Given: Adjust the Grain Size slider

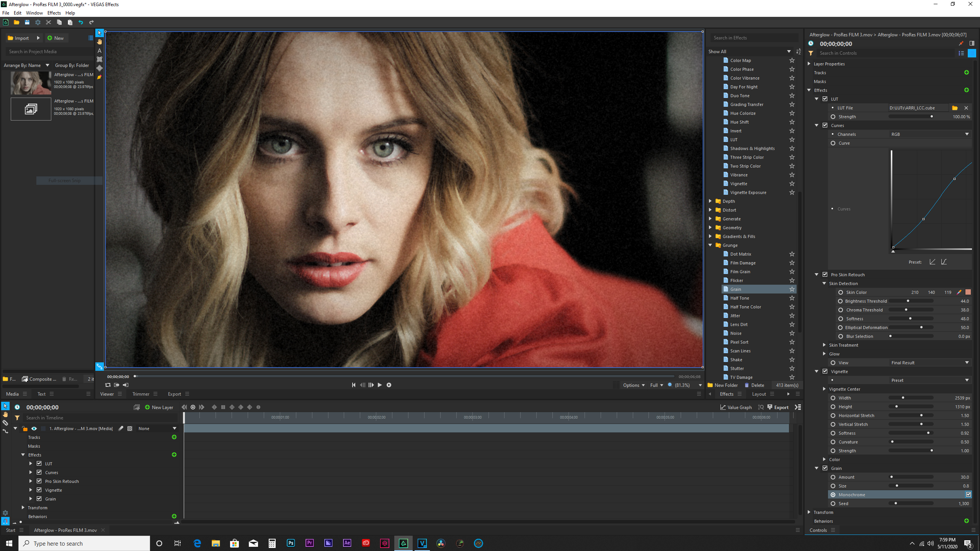Looking at the screenshot, I should pos(911,486).
